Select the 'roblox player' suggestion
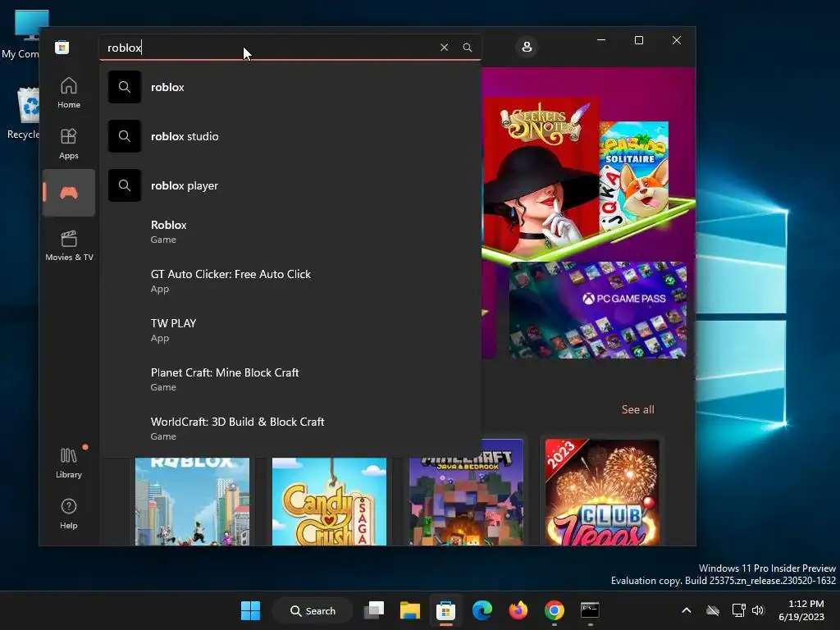This screenshot has height=630, width=840. click(x=290, y=185)
